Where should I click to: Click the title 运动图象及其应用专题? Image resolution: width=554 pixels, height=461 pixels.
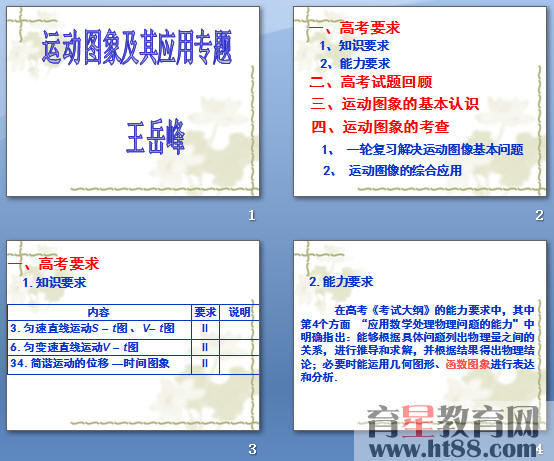pyautogui.click(x=137, y=47)
